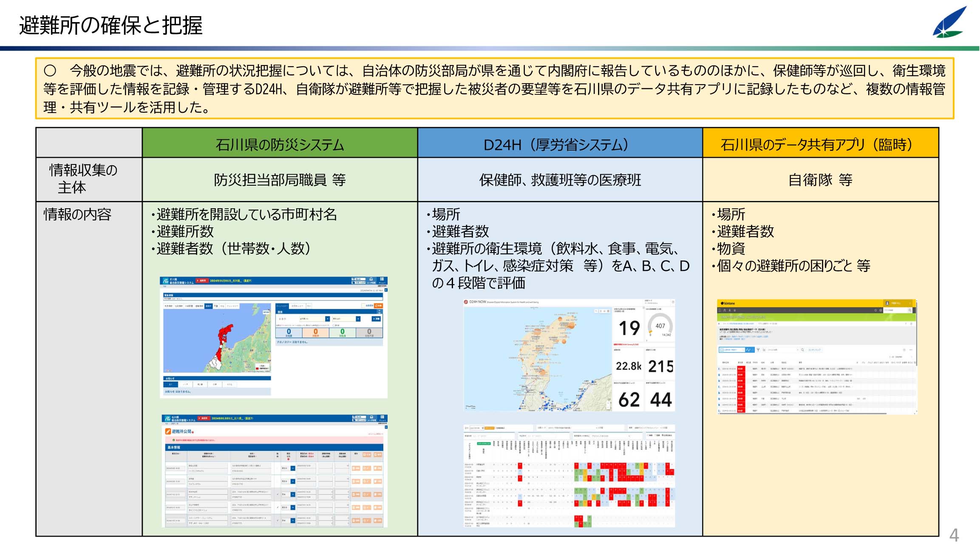The height and width of the screenshot is (552, 980).
Task: Open second dropdown in chronology search panel
Action: pos(358,319)
